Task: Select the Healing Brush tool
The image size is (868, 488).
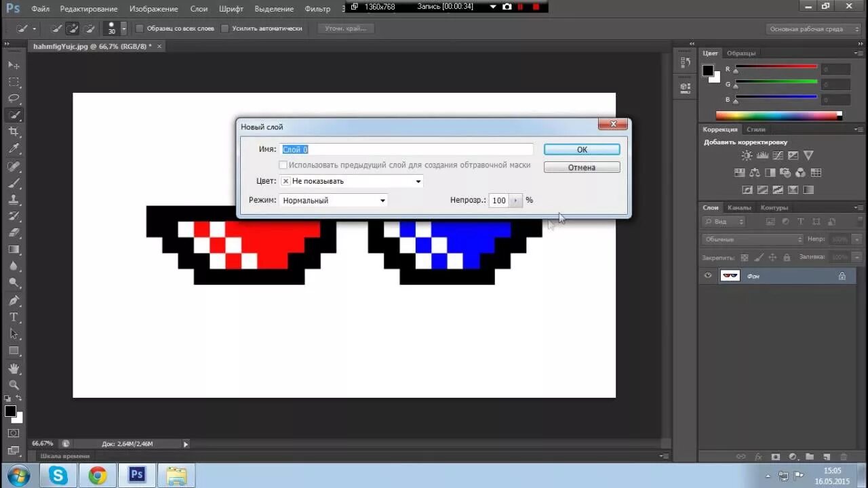Action: click(14, 166)
